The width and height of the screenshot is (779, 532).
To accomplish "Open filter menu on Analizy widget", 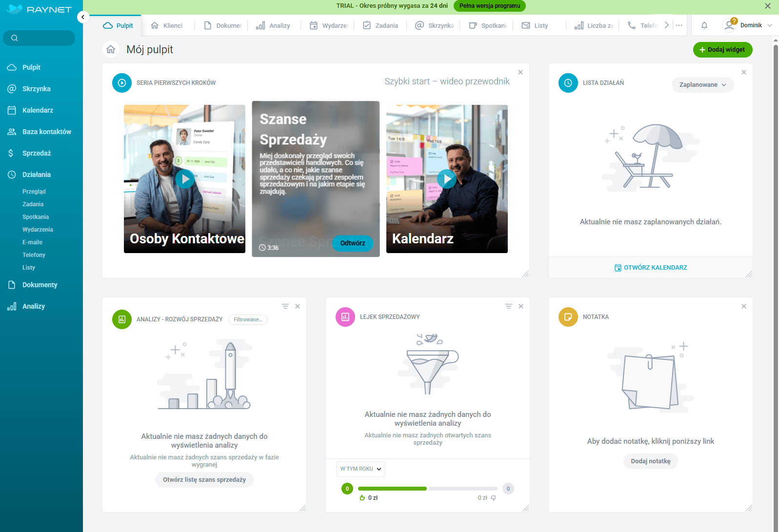I will coord(285,306).
